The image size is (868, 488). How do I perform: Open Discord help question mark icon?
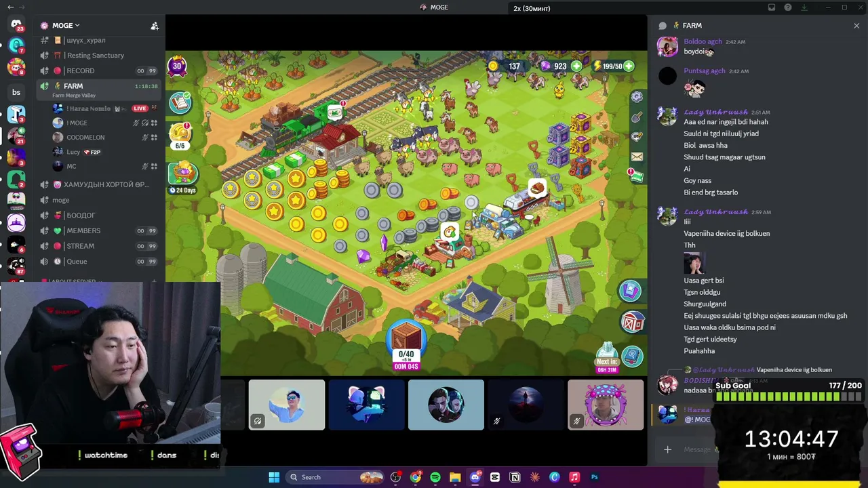788,7
